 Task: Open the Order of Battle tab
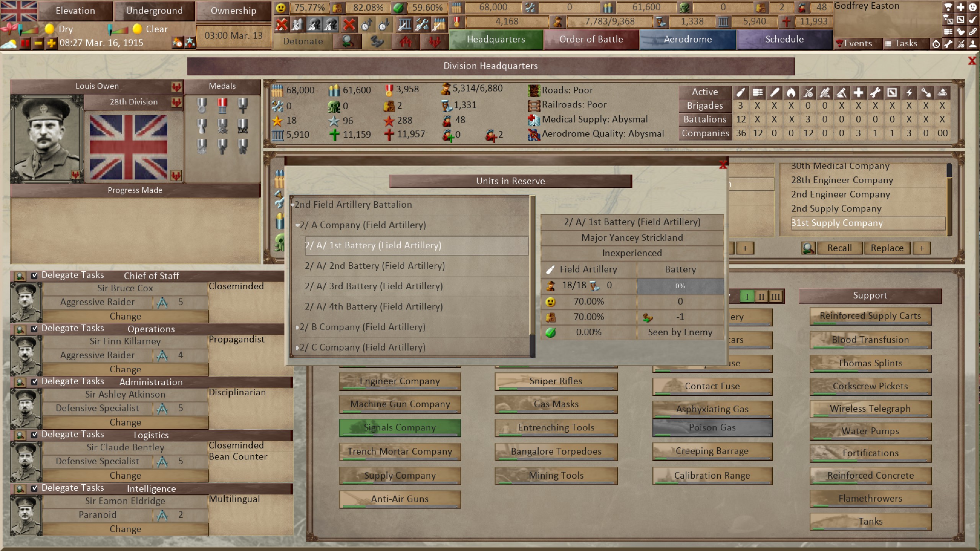click(591, 39)
